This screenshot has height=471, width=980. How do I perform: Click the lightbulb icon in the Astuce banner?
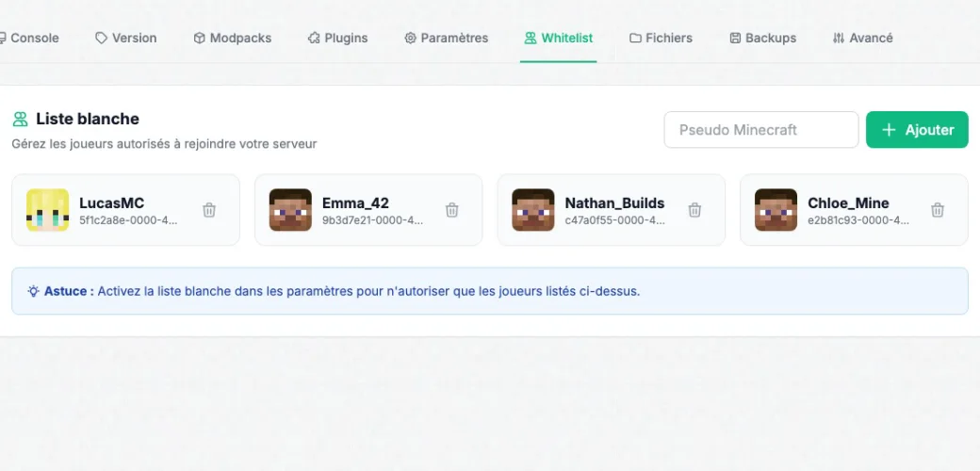(33, 291)
